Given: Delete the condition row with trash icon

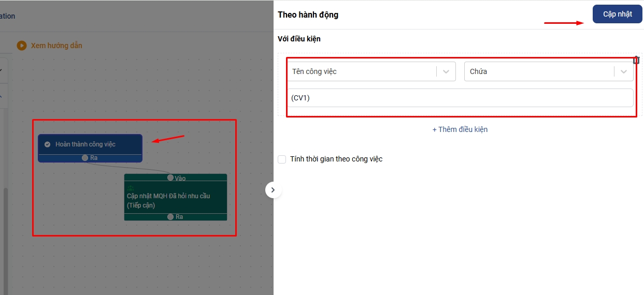Looking at the screenshot, I should point(636,60).
